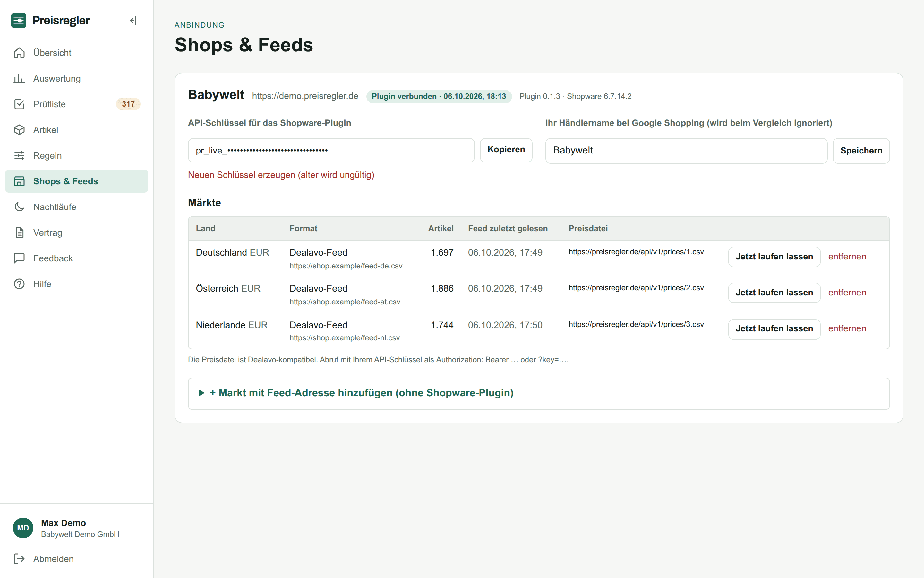
Task: Click the bar chart icon beside Auswertung
Action: 19,78
